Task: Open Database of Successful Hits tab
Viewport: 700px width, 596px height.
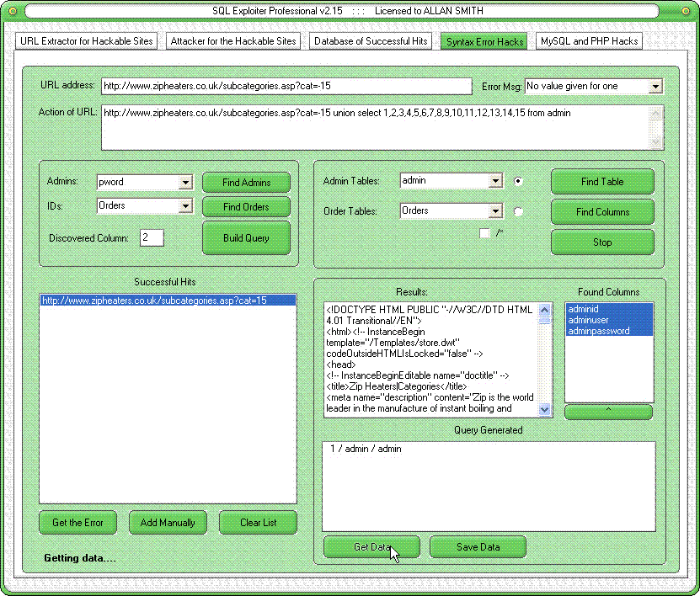Action: (371, 41)
